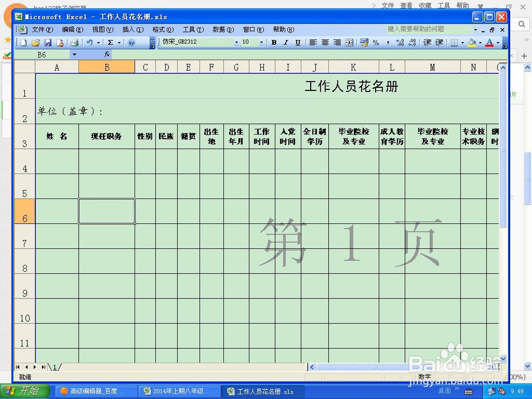Click the Windows 开始 start button

pos(25,391)
